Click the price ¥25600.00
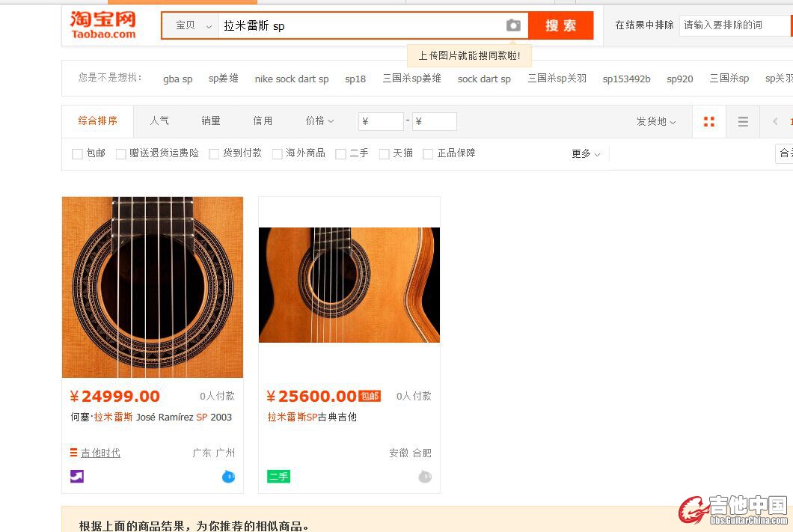The width and height of the screenshot is (793, 532). tap(311, 396)
